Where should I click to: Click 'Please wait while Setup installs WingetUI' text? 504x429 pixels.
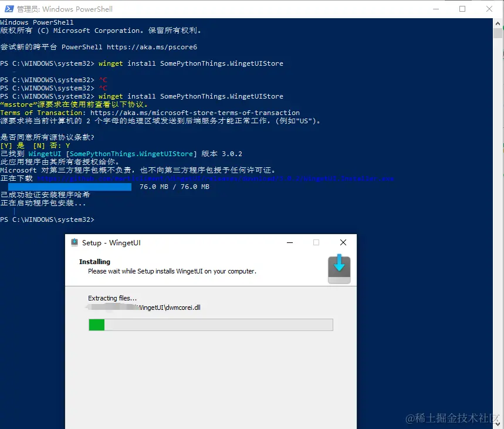[x=172, y=271]
